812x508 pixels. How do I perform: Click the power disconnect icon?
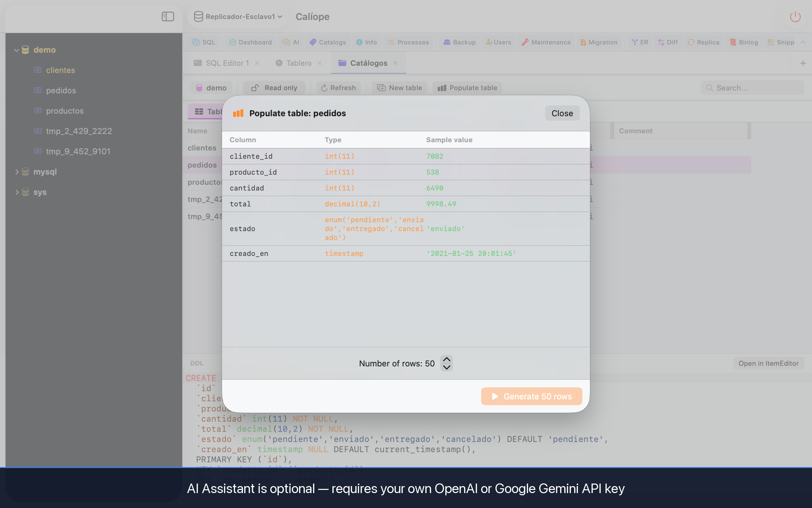(x=795, y=17)
